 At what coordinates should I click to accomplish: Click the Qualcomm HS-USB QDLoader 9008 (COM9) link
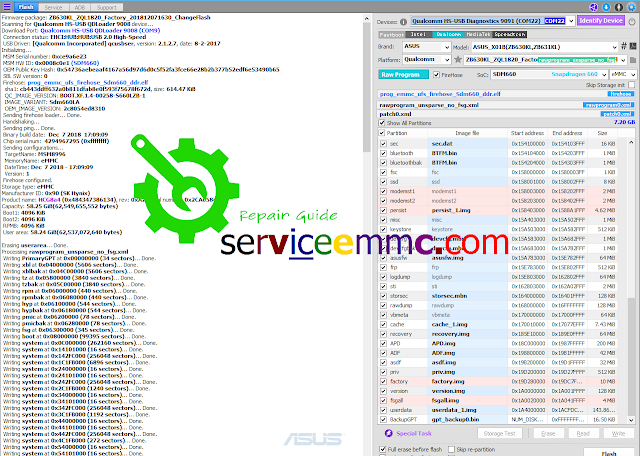[x=100, y=30]
